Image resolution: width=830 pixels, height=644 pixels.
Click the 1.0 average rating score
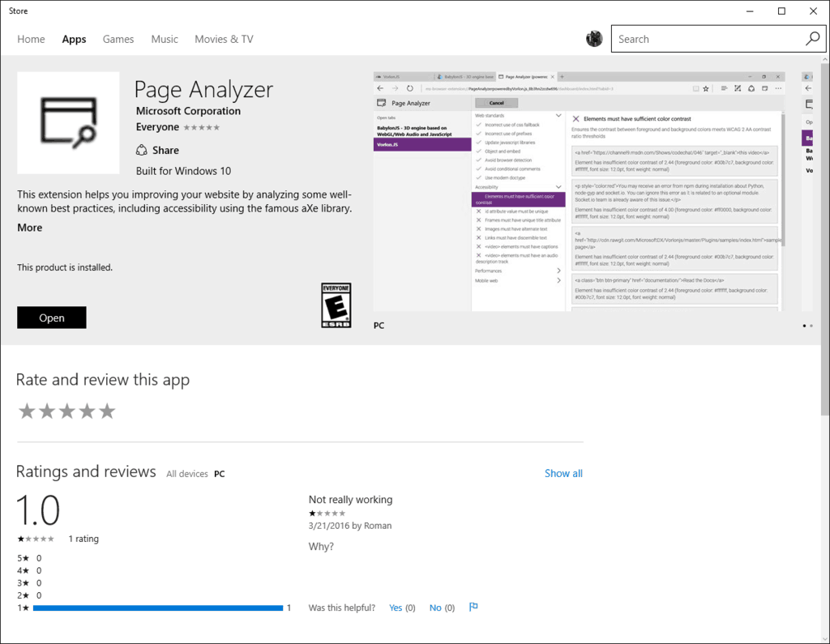point(38,510)
